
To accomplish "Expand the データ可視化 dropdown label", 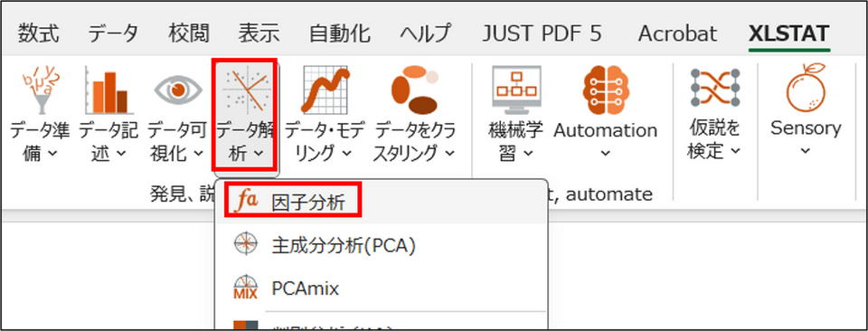I will tap(176, 142).
